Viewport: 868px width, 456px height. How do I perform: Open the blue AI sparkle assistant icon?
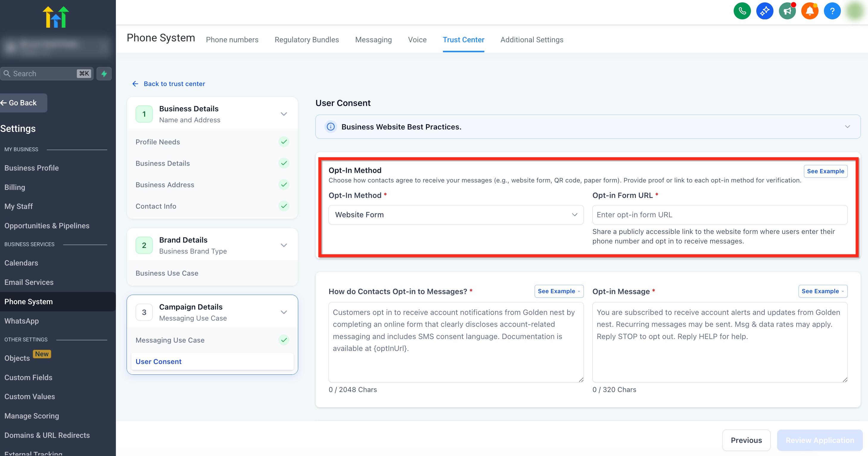click(x=765, y=11)
